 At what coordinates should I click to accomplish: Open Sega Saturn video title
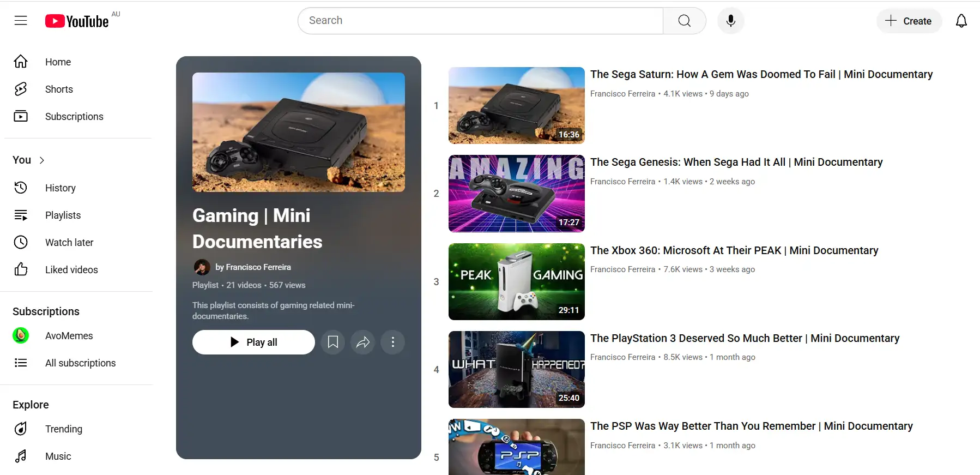click(x=761, y=74)
